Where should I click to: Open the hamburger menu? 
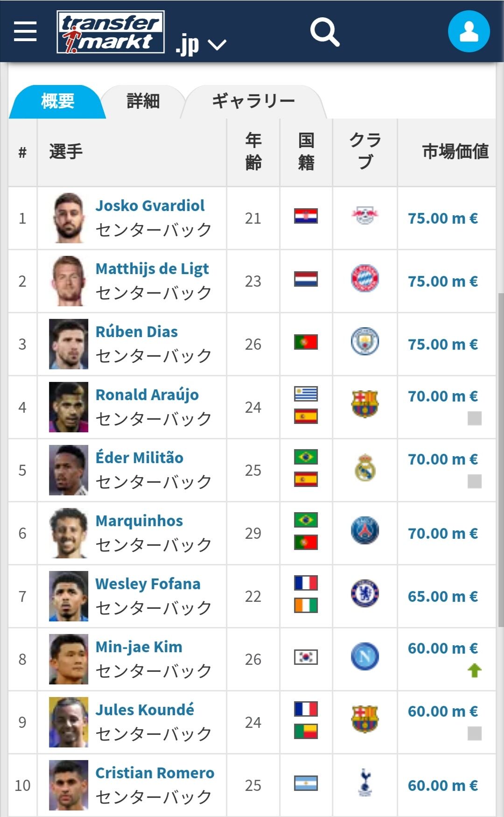click(x=25, y=31)
